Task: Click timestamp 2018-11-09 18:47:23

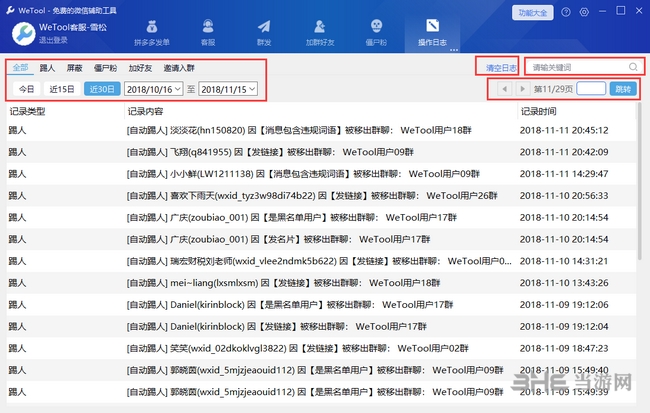Action: point(564,348)
